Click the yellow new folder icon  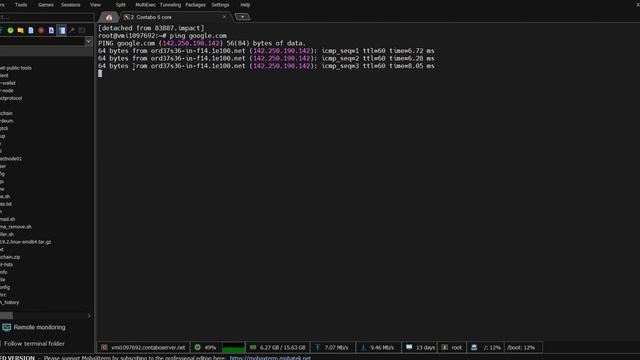(x=20, y=30)
